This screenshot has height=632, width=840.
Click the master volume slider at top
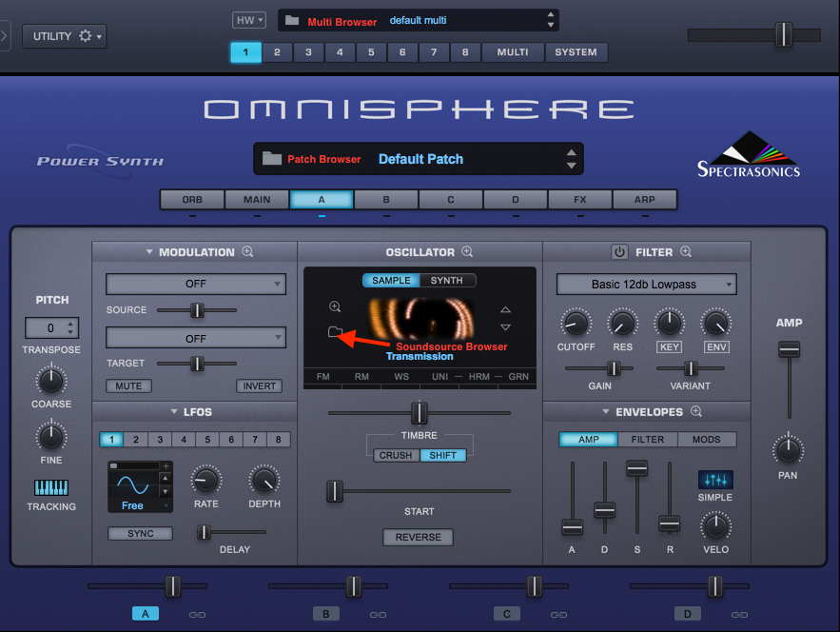(784, 35)
